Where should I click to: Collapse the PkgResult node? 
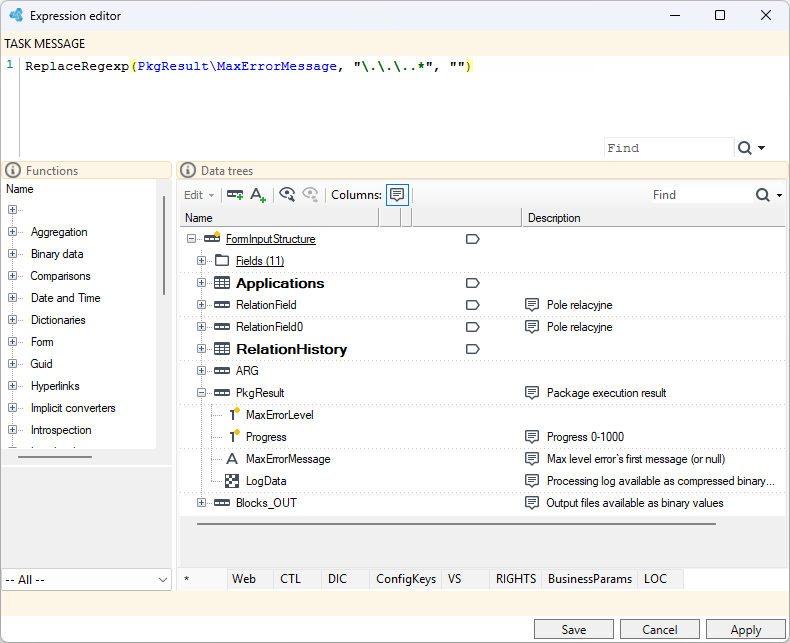point(201,393)
